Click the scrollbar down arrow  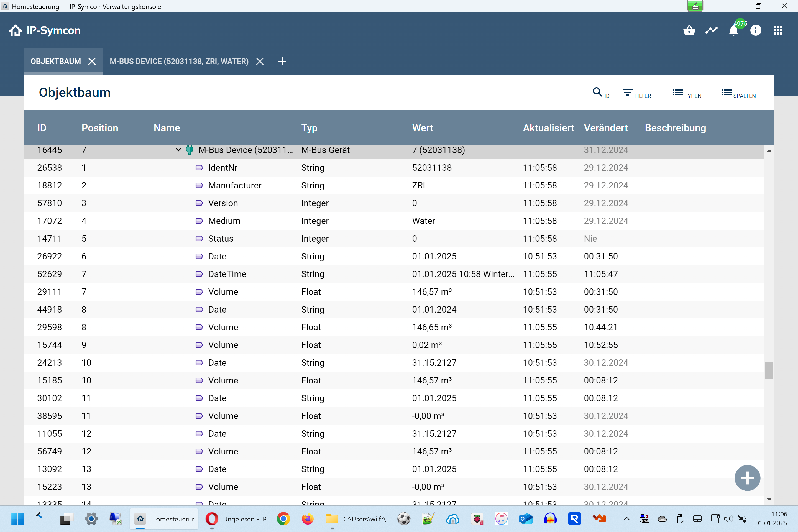tap(769, 499)
